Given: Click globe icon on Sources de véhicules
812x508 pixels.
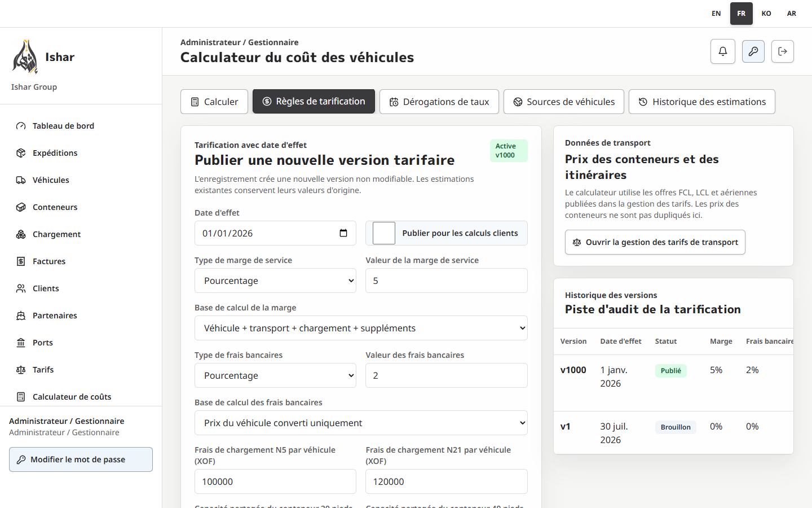Looking at the screenshot, I should click(518, 102).
